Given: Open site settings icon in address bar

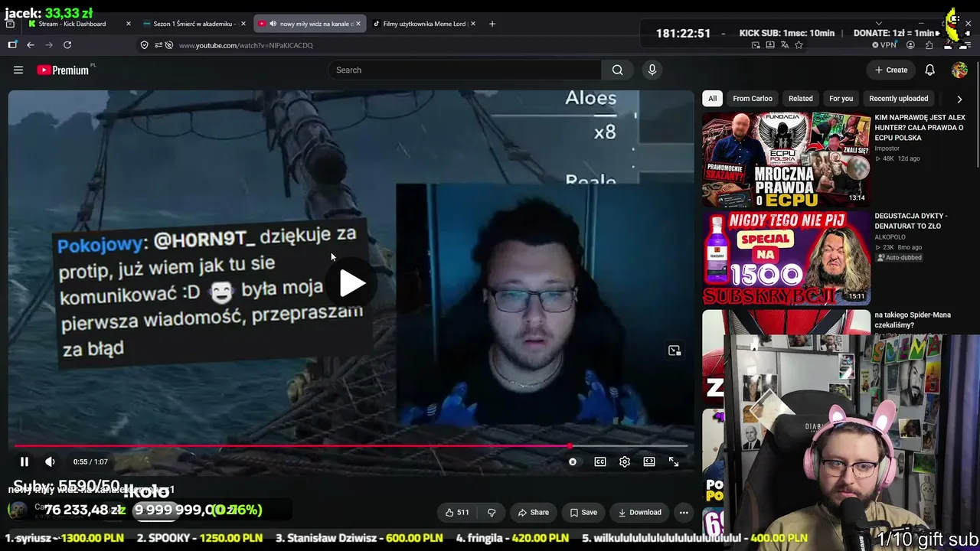Looking at the screenshot, I should 158,45.
